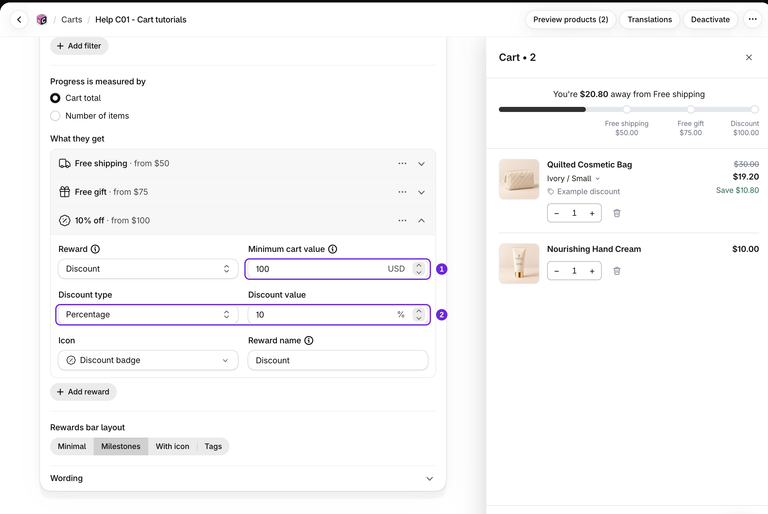Click Quilted Cosmetic Bag product name

pos(589,165)
